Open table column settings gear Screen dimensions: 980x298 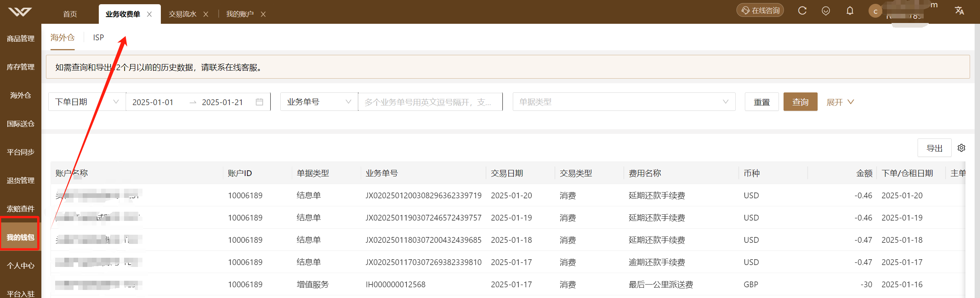[961, 148]
